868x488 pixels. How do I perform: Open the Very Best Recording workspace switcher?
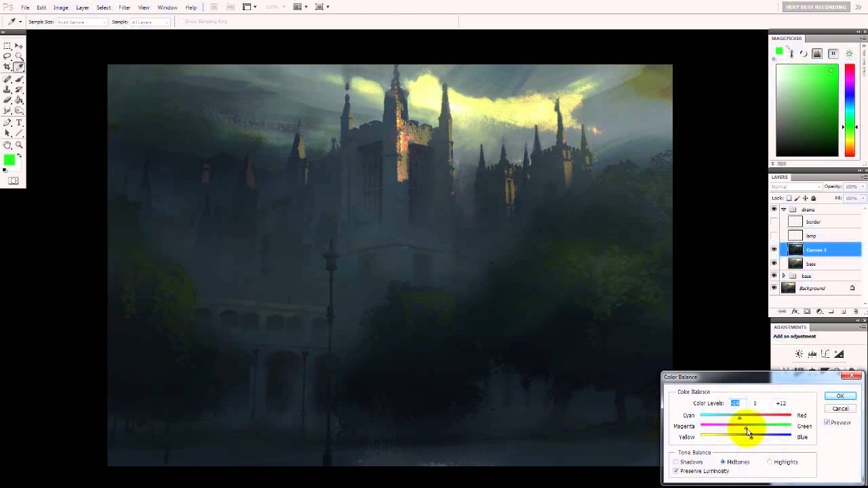coord(816,7)
